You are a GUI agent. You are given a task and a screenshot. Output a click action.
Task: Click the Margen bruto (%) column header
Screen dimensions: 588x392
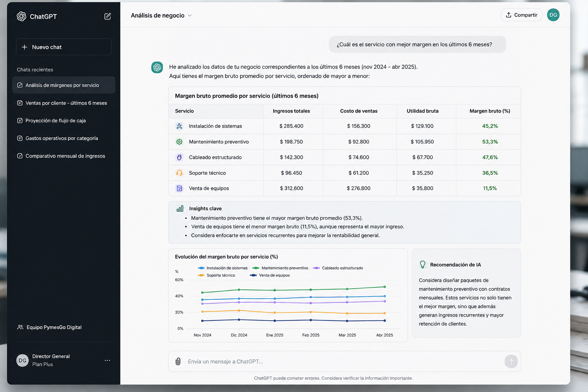[x=490, y=111]
